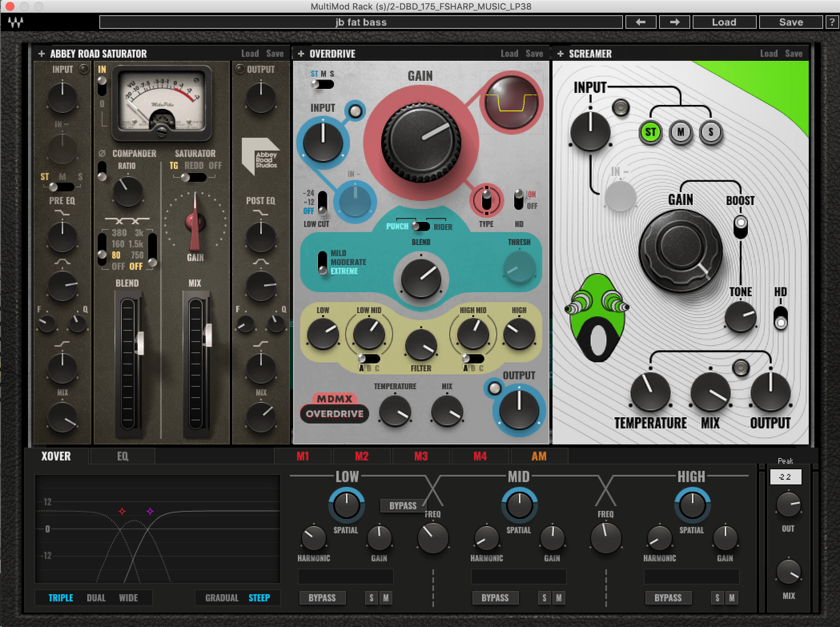The height and width of the screenshot is (627, 840).
Task: Flip the Overdrive PUNCH/RIDER switch
Action: (421, 227)
